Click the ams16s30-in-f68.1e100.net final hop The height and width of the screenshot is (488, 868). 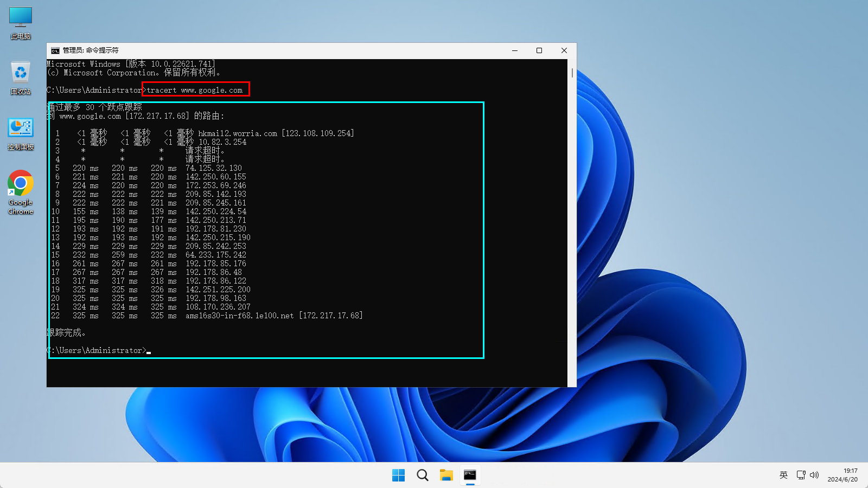[x=274, y=316]
